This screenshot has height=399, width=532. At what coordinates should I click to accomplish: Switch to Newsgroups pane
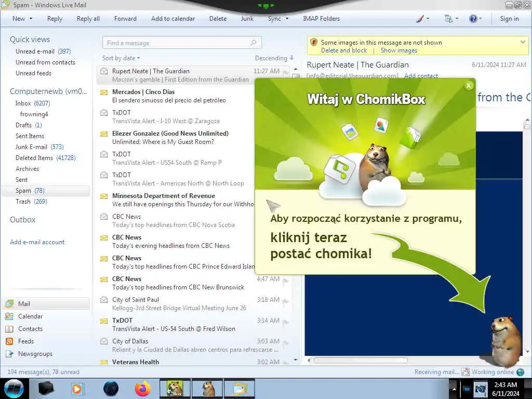(x=35, y=353)
